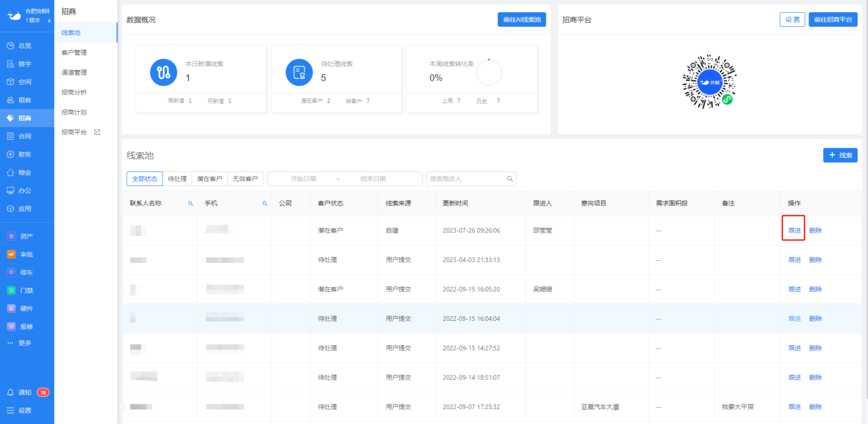Image resolution: width=868 pixels, height=424 pixels.
Task: Open the 总览 overview sidebar icon
Action: point(10,46)
